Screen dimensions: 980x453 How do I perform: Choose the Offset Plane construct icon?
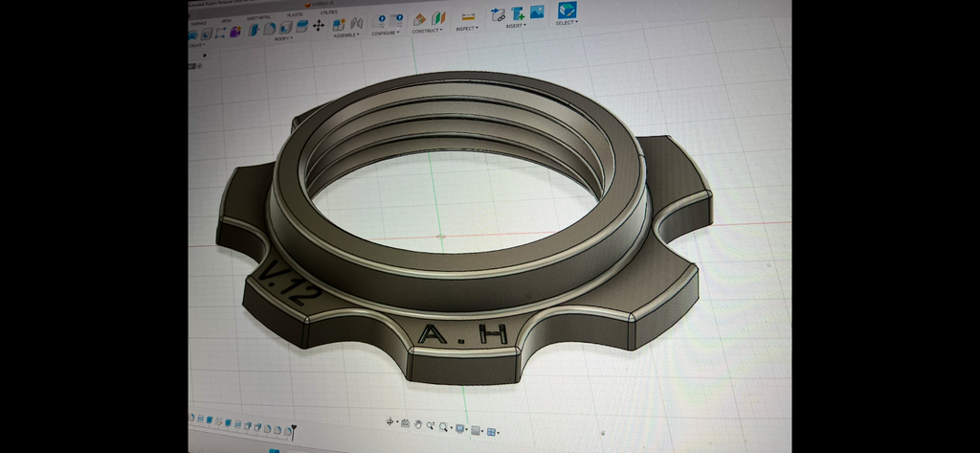coord(419,19)
